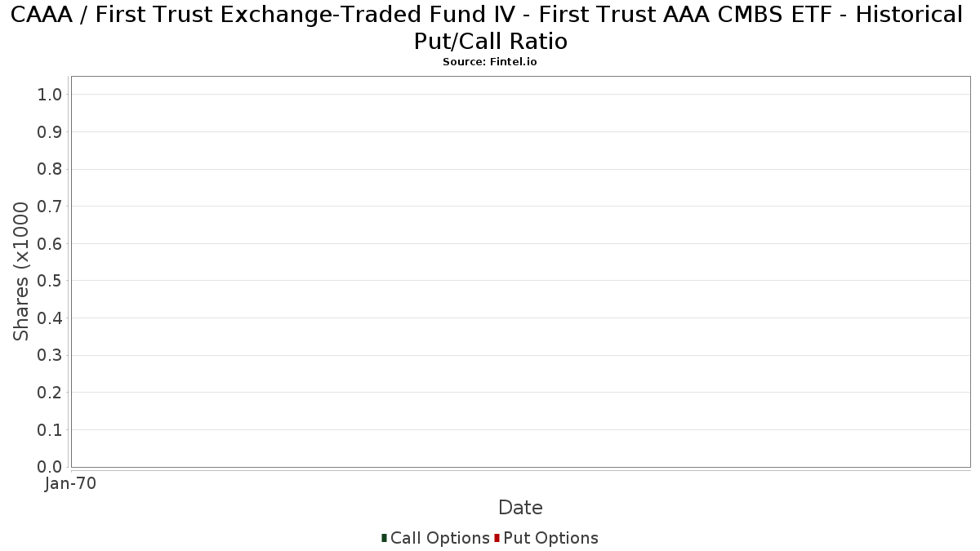
Task: Click the 0.4 y-axis tick label
Action: pos(50,318)
